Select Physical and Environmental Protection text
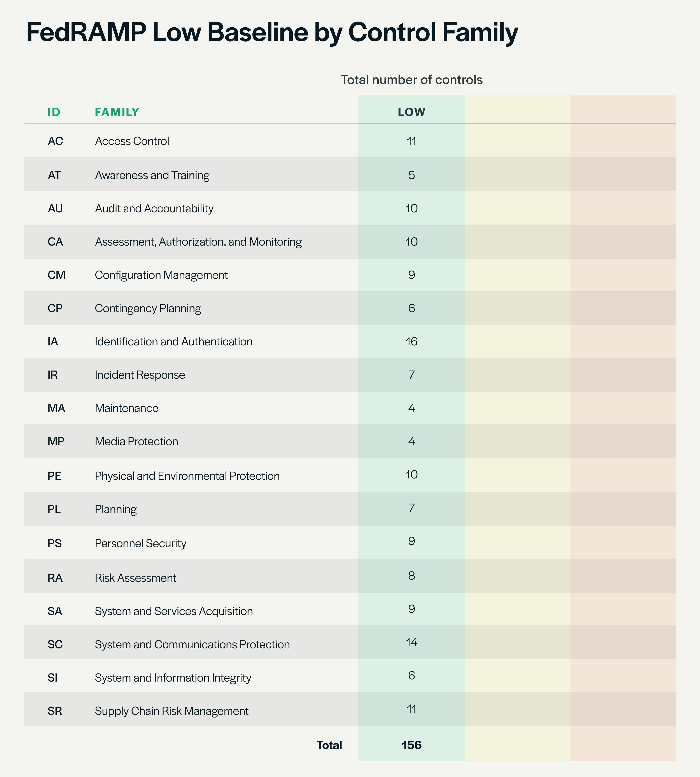700x777 pixels. (187, 476)
